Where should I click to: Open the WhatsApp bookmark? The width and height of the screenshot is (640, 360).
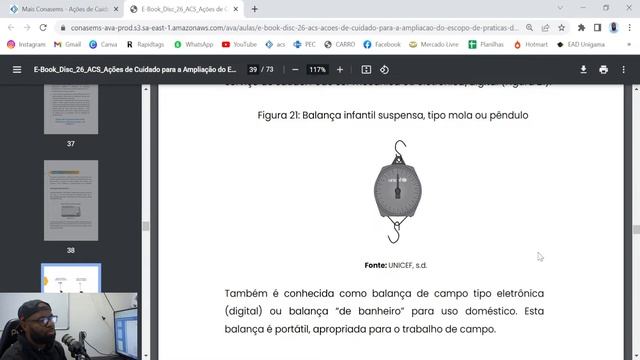pos(193,44)
